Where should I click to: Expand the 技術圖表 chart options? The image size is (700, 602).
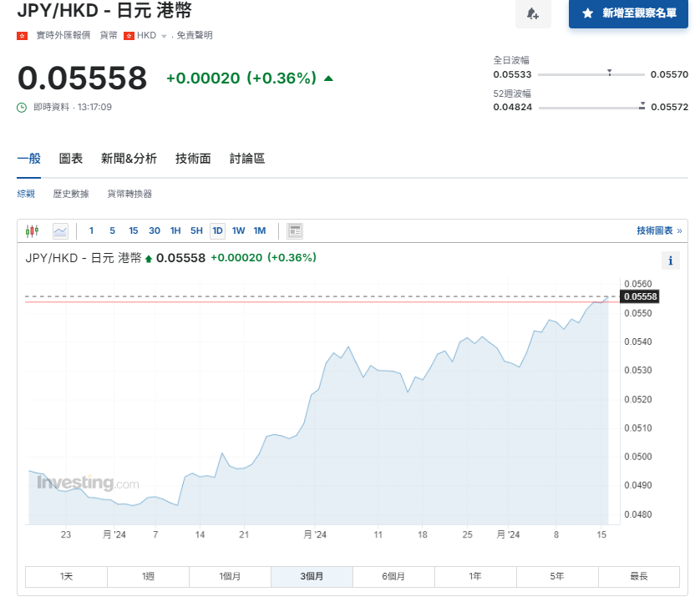click(657, 230)
